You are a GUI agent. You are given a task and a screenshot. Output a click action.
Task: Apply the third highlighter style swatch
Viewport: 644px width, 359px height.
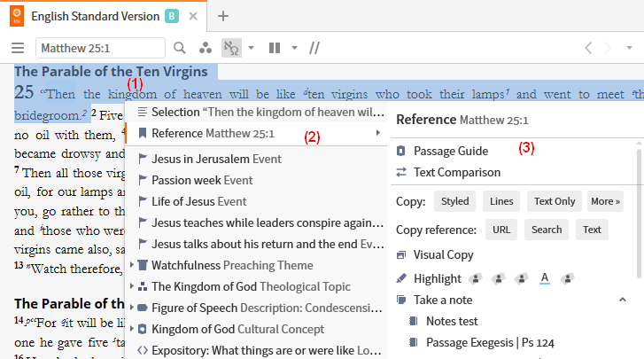coord(522,278)
